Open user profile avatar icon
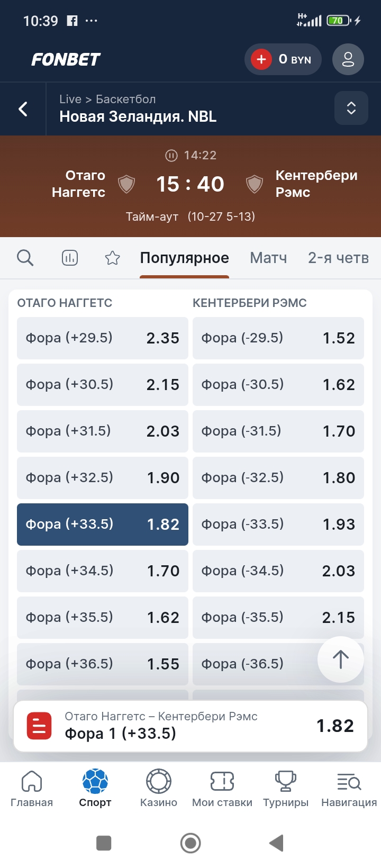Image resolution: width=381 pixels, height=868 pixels. pyautogui.click(x=348, y=59)
